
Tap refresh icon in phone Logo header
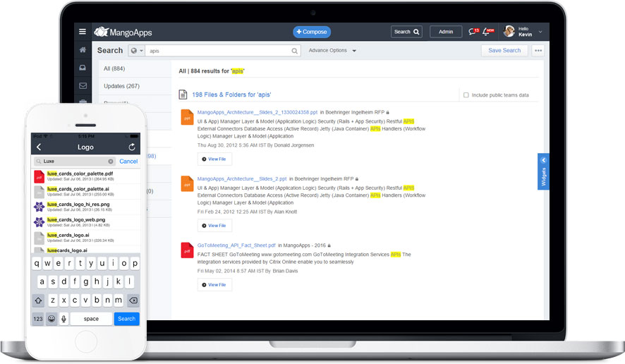pyautogui.click(x=132, y=147)
